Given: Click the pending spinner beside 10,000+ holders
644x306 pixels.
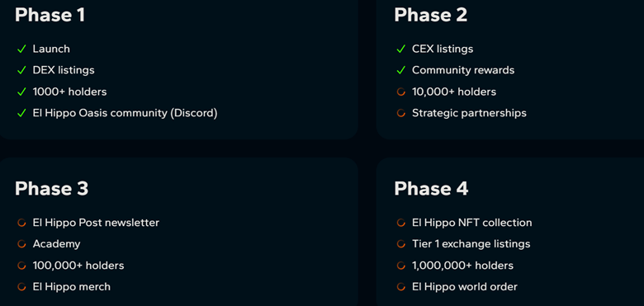Looking at the screenshot, I should (401, 92).
